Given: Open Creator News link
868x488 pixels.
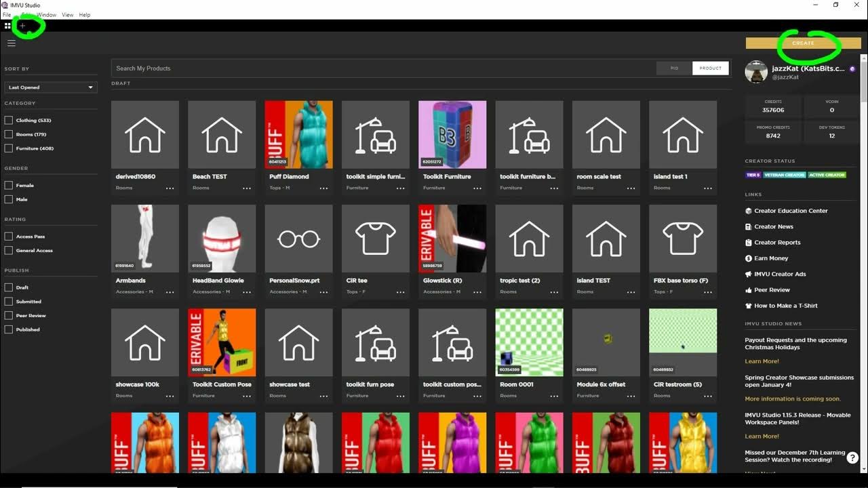Looking at the screenshot, I should [x=774, y=226].
